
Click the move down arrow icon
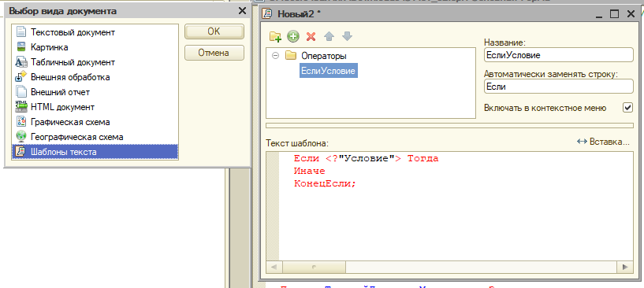[x=348, y=36]
